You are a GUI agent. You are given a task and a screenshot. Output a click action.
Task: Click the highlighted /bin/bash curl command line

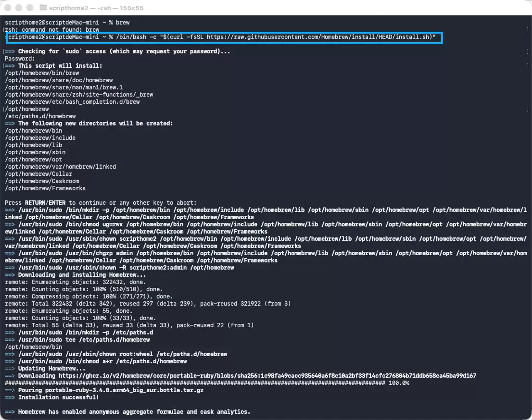point(224,37)
